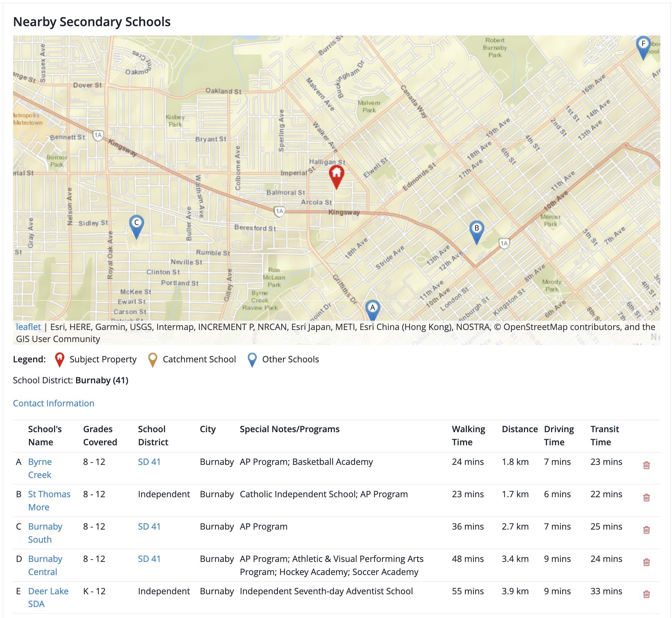Open the Deer Lake SDA school link
The height and width of the screenshot is (618, 672).
pos(48,592)
